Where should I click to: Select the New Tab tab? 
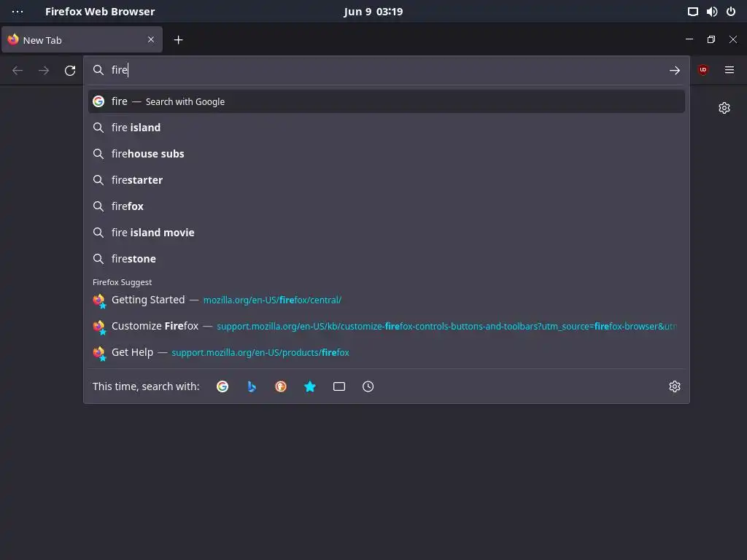(x=82, y=39)
